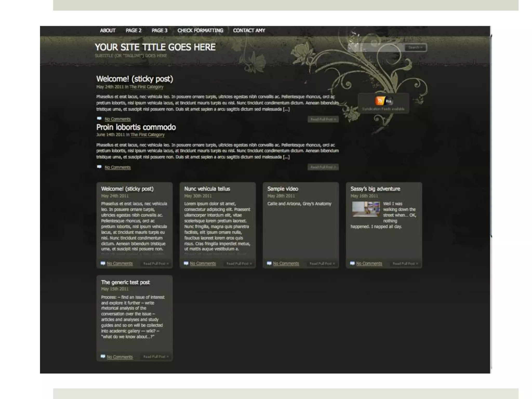The height and width of the screenshot is (399, 532).
Task: Click Read Full Post in Nunc vehicula tellus card
Action: [x=239, y=264]
